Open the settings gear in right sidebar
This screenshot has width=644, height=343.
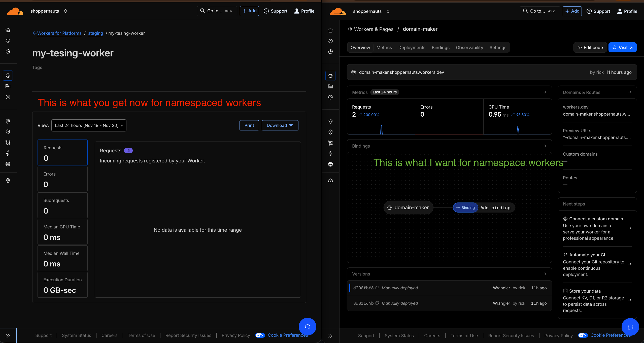(x=330, y=181)
